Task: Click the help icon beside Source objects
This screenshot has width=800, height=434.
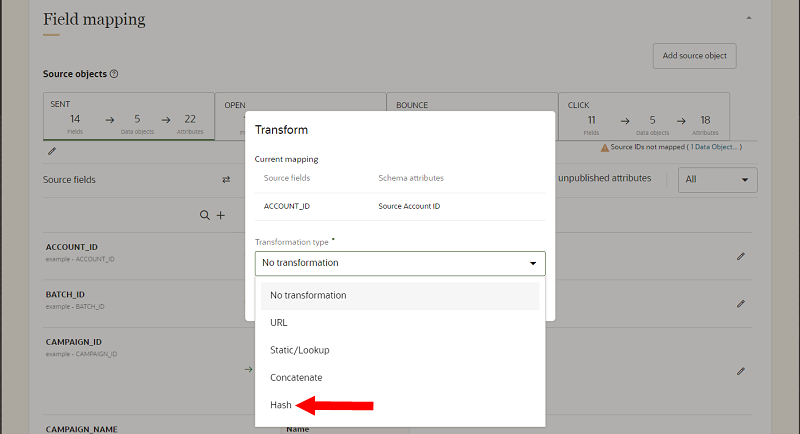Action: (x=114, y=74)
